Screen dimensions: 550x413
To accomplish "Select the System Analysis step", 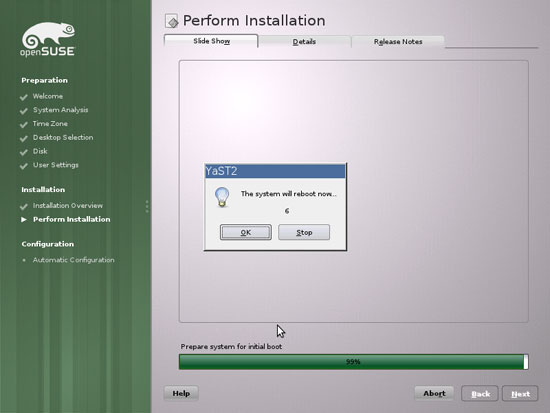I will point(61,110).
